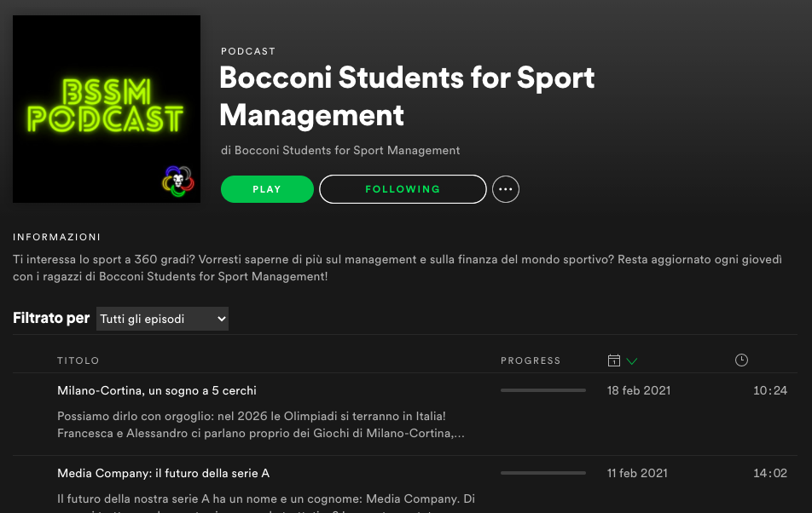The width and height of the screenshot is (812, 513).
Task: Open the three-dots more options menu
Action: tap(506, 189)
